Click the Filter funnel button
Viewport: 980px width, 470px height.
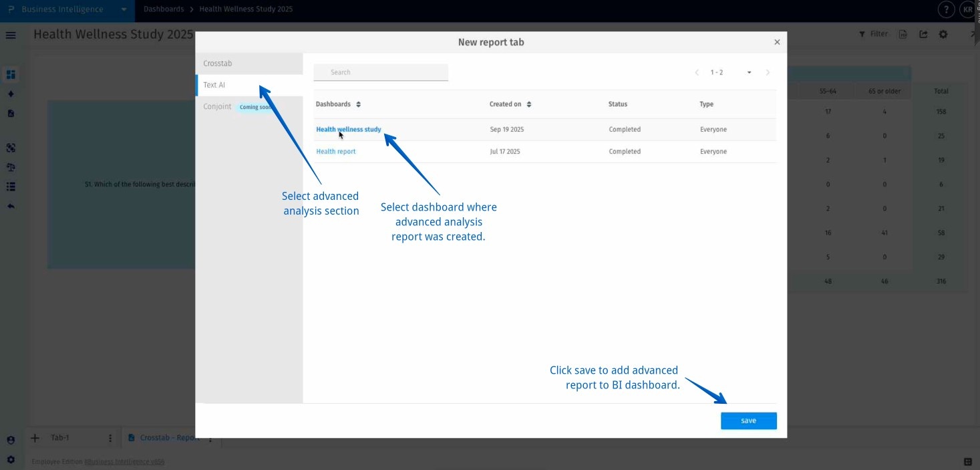(873, 34)
